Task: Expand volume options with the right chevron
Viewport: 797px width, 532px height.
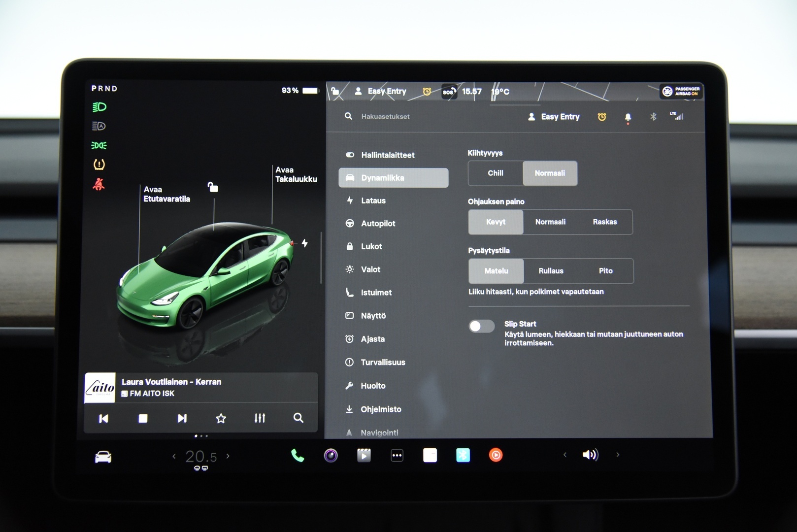Action: [x=618, y=455]
